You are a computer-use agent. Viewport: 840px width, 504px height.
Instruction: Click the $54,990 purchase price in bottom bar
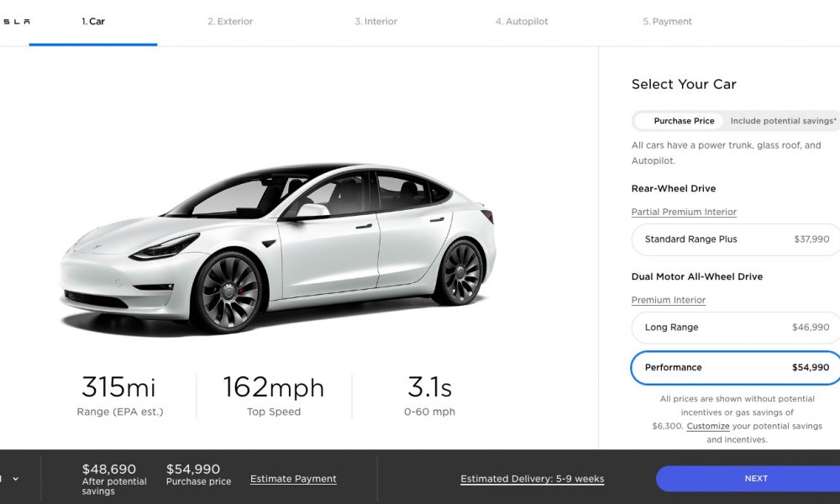pyautogui.click(x=193, y=470)
